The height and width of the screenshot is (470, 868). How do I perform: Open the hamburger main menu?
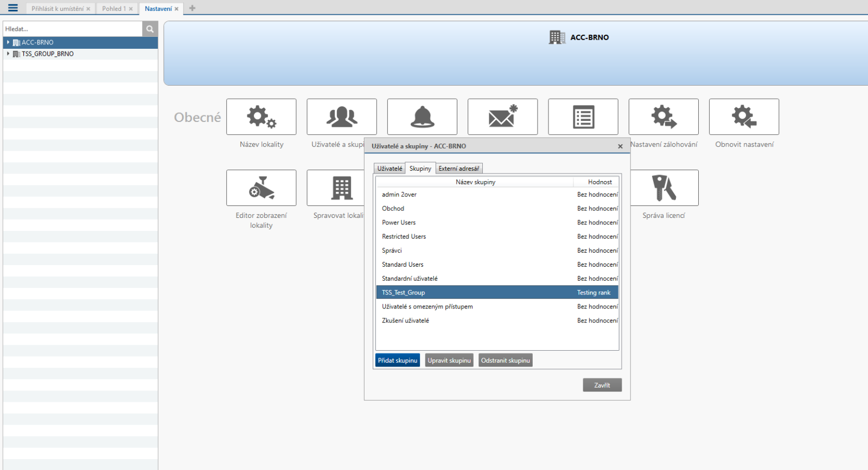pyautogui.click(x=13, y=8)
